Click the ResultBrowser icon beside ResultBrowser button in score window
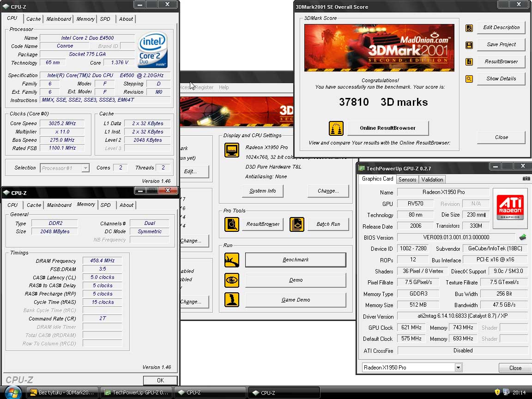The image size is (532, 399). (469, 62)
